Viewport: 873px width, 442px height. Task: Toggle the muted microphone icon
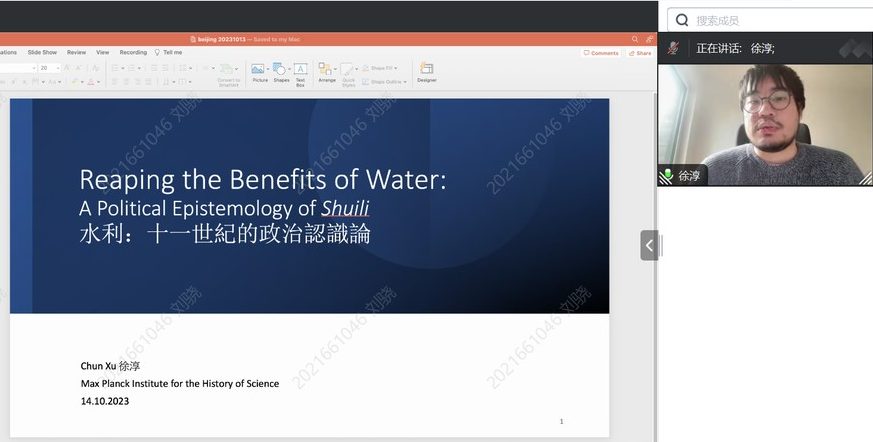coord(674,48)
